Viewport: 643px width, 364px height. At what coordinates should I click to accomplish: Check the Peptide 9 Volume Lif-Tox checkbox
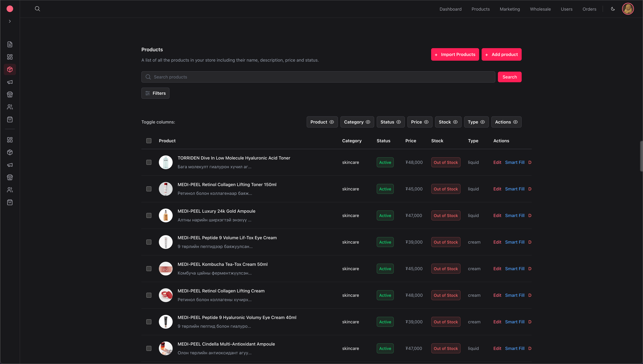coord(149,242)
